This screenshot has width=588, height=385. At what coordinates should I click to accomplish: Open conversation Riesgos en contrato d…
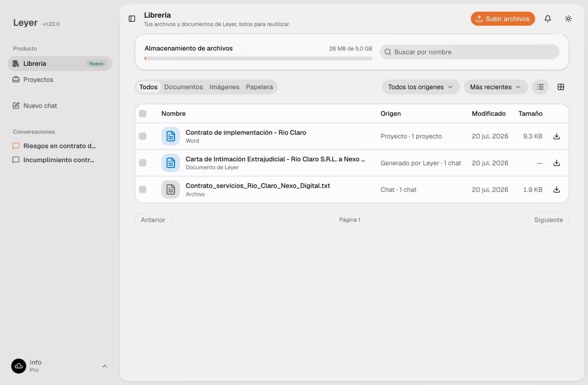pos(60,146)
